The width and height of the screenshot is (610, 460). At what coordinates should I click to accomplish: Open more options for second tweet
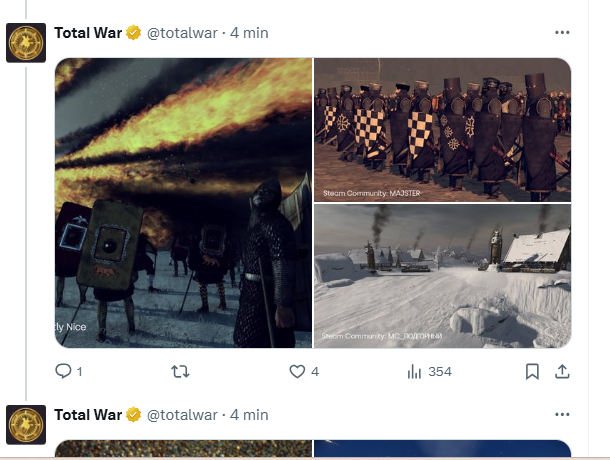562,414
